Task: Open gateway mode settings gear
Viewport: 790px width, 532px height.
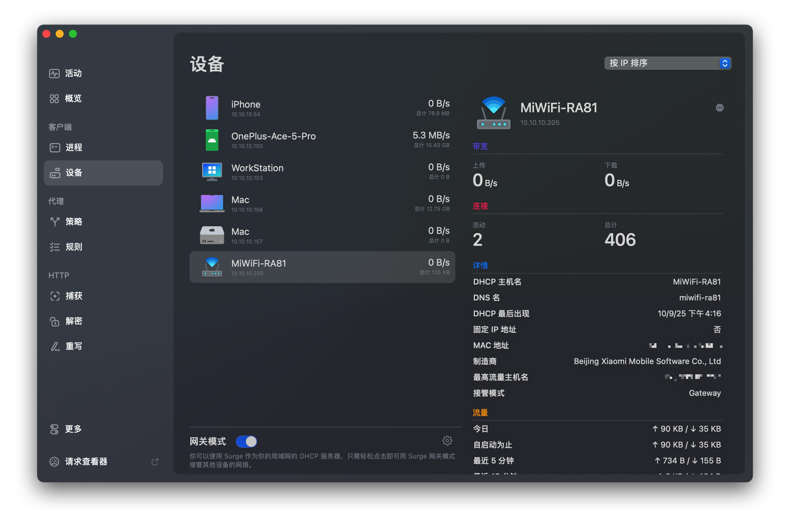Action: (447, 440)
